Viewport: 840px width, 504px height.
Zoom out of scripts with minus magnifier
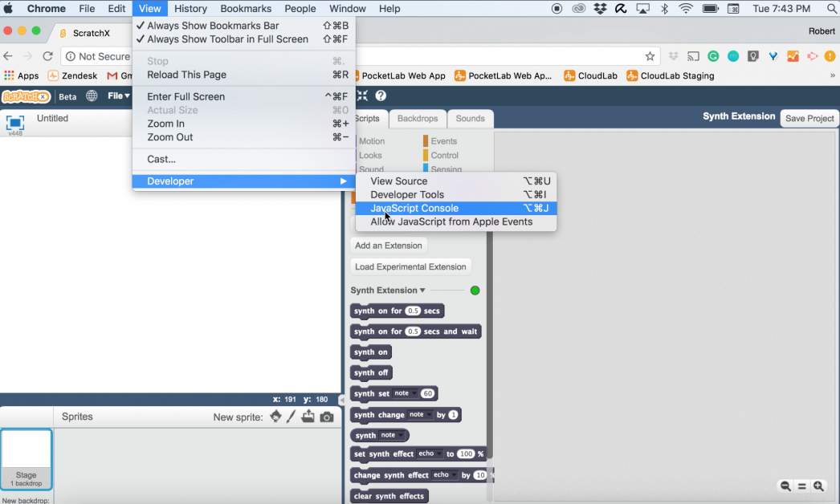(785, 486)
